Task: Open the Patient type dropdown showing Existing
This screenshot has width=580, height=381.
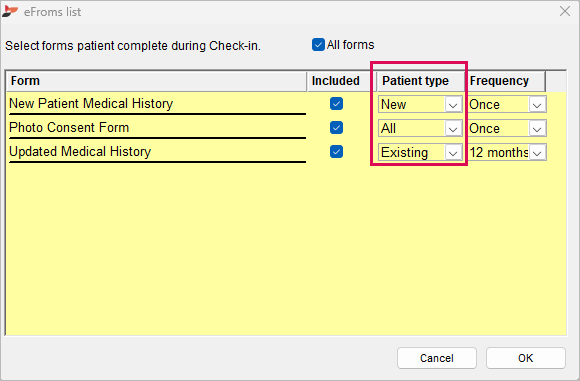Action: [420, 152]
